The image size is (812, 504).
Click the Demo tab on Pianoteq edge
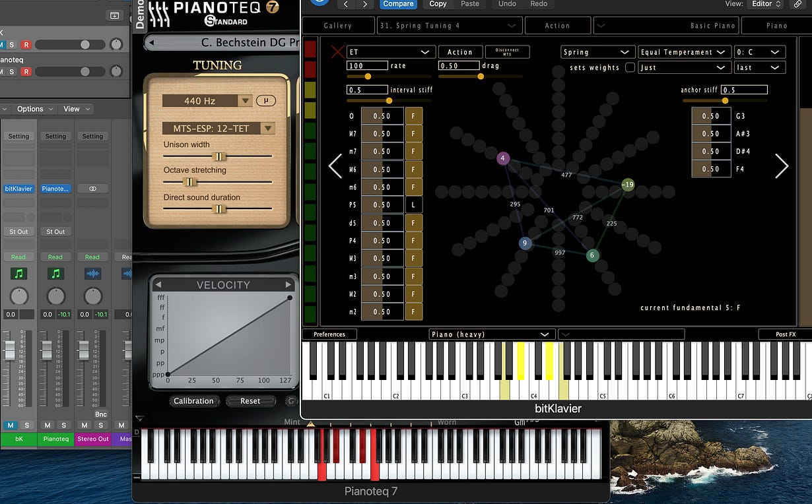tap(139, 16)
